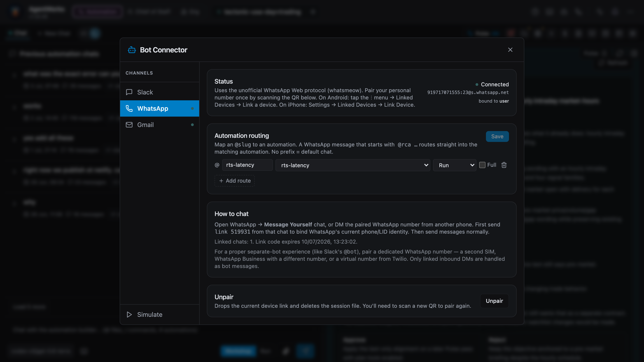Click the link 519931 code text
Screen dimensions: 644x362
coord(232,232)
